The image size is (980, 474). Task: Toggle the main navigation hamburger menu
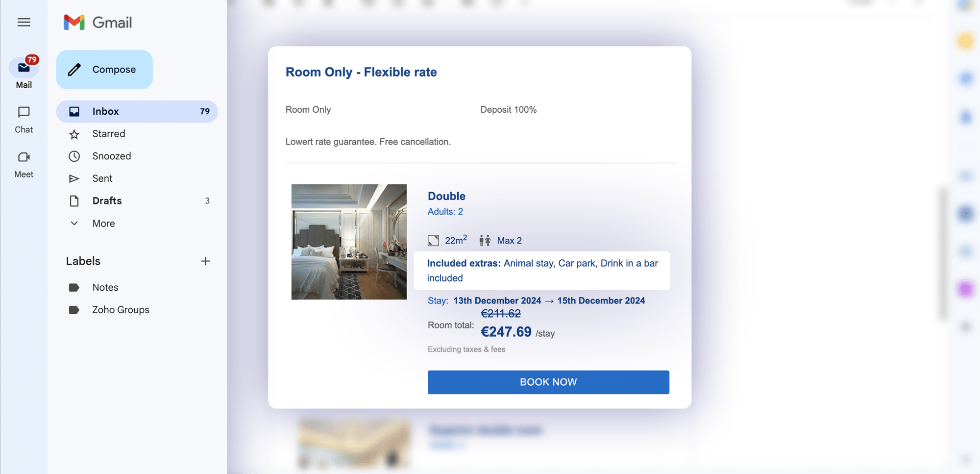click(24, 22)
